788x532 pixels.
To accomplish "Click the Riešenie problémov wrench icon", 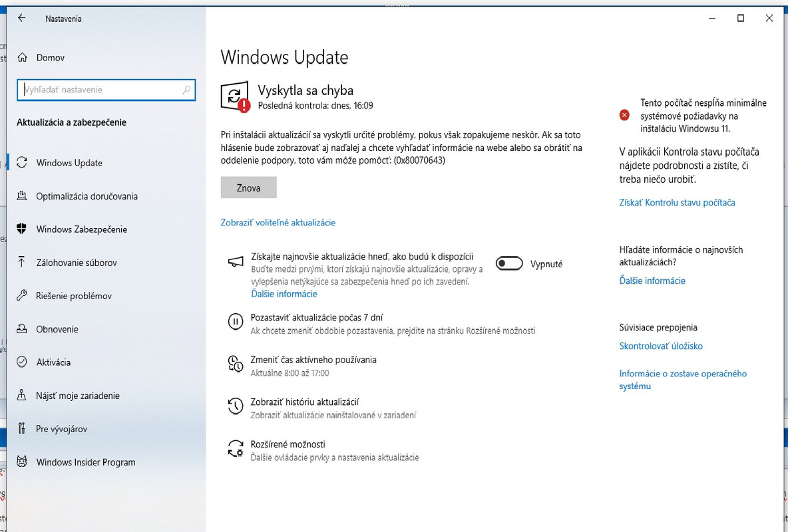I will click(21, 295).
